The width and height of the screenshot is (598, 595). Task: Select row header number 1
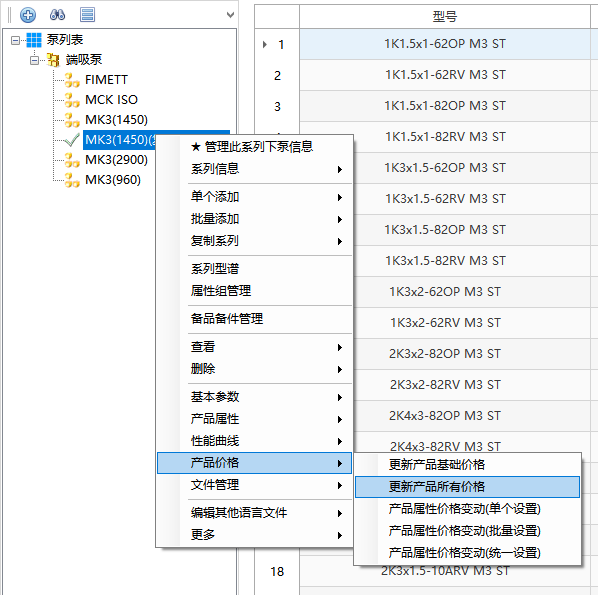[277, 45]
